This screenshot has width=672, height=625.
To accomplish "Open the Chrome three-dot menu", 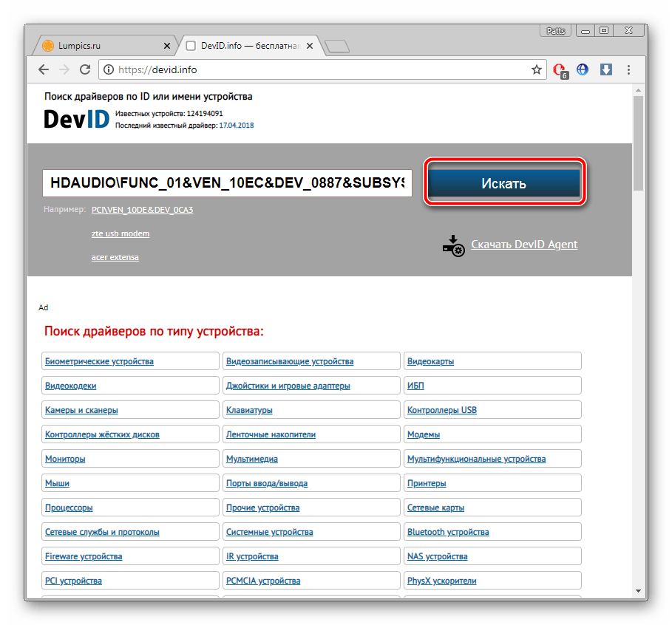I will tap(629, 69).
